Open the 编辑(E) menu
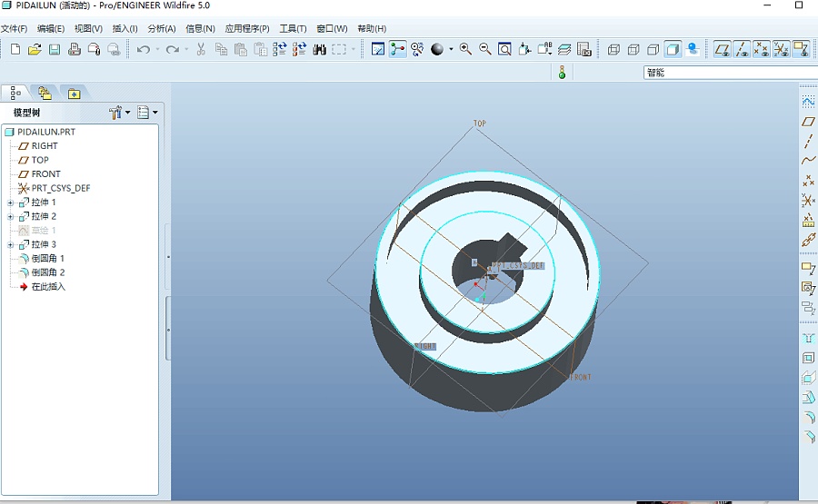The width and height of the screenshot is (818, 504). point(51,29)
